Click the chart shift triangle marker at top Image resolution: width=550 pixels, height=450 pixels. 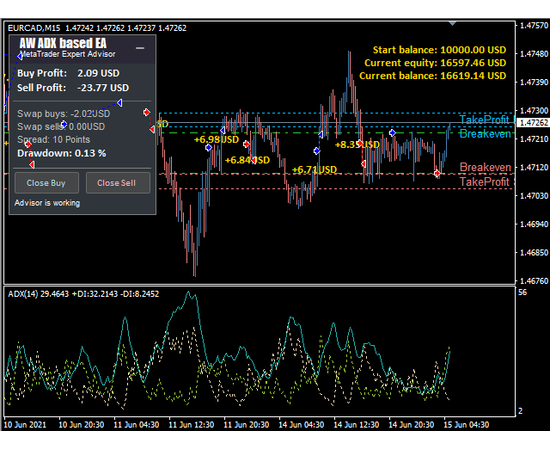[452, 23]
